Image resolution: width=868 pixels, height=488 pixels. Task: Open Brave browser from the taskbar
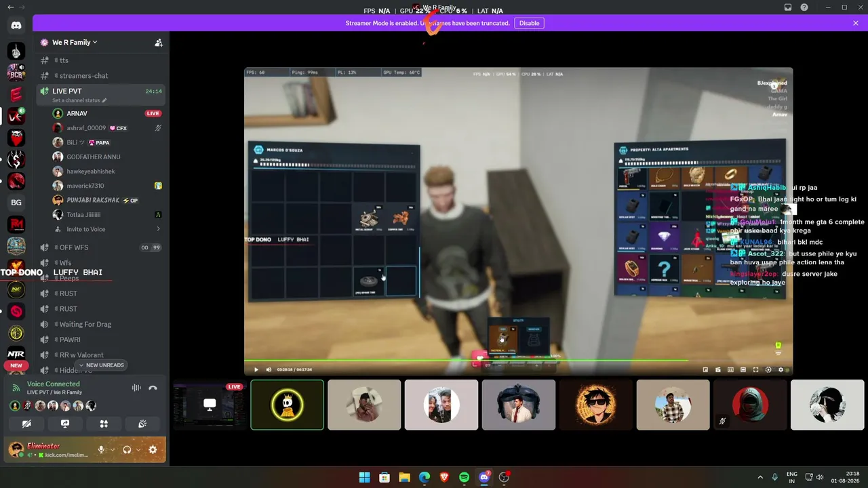pyautogui.click(x=444, y=477)
